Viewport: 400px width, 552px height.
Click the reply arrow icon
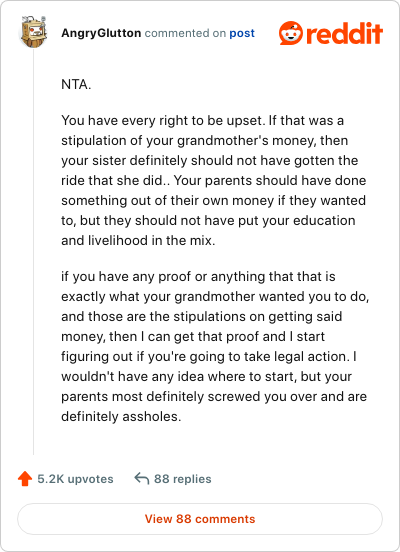tap(142, 478)
